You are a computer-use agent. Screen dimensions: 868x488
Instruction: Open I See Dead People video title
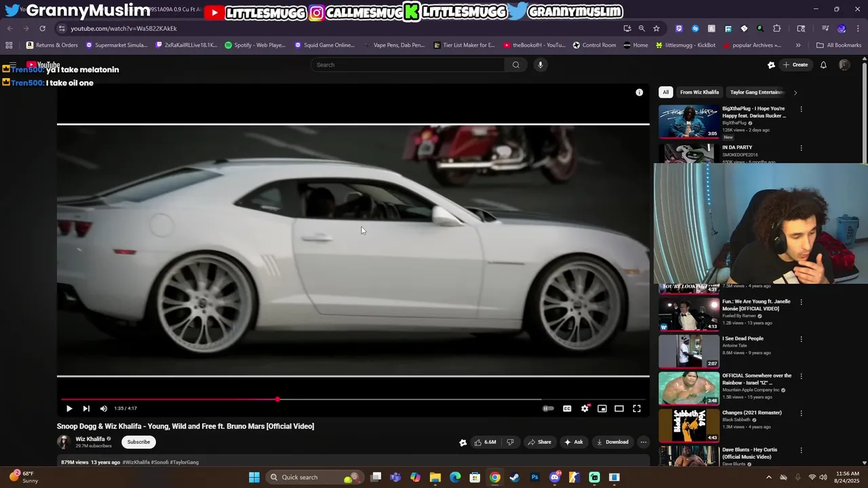coord(743,338)
